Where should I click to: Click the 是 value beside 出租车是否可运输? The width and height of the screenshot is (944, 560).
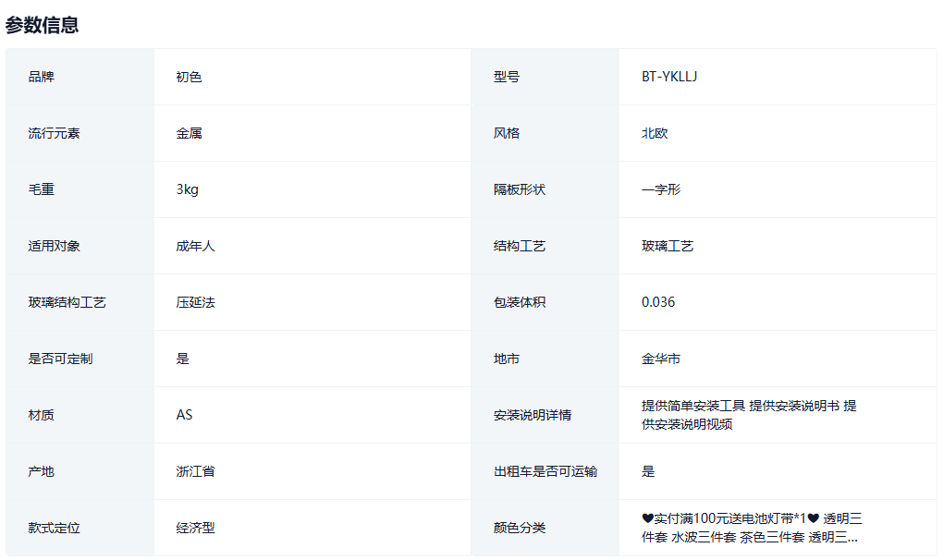click(648, 471)
